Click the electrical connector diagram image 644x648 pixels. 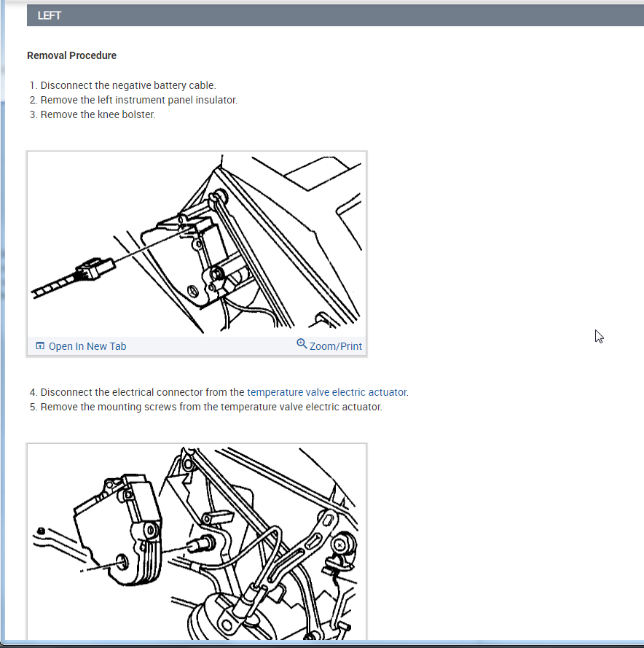click(x=197, y=244)
